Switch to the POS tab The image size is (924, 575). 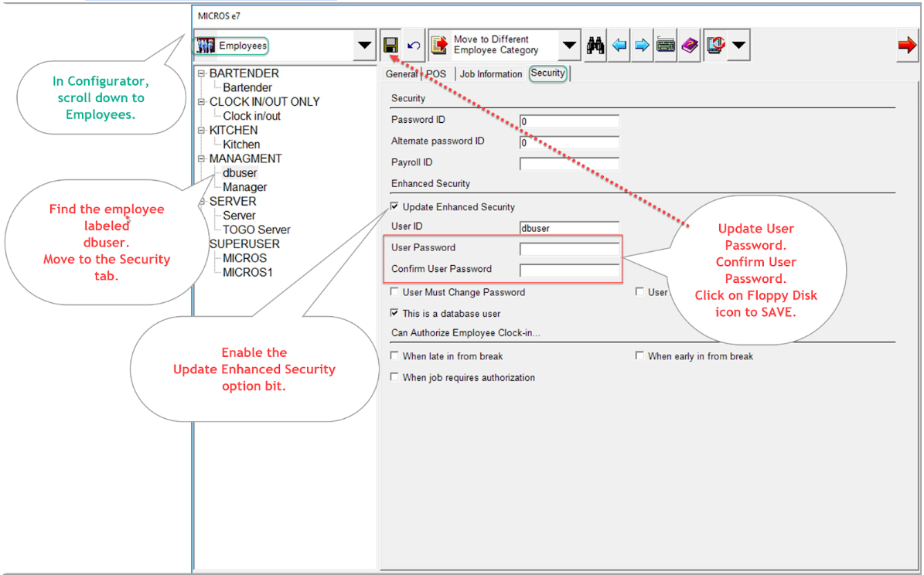(436, 74)
